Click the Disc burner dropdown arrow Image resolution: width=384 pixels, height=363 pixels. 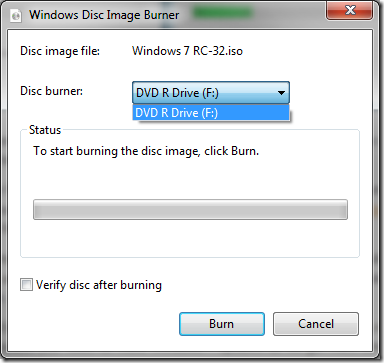pos(281,93)
